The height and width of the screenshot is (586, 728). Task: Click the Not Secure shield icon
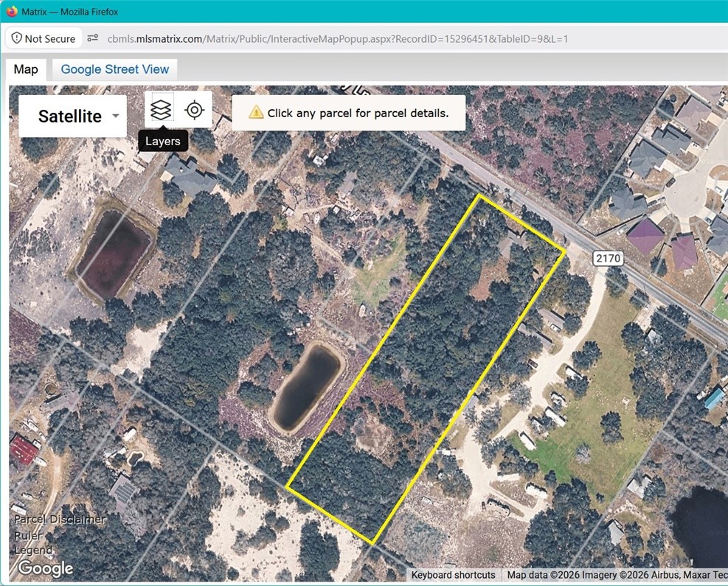[17, 38]
